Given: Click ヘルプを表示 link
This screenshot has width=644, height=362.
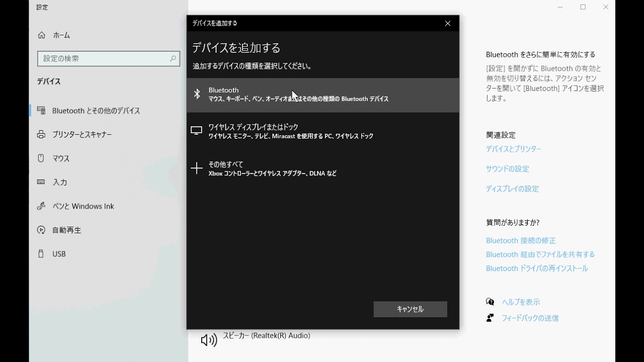Looking at the screenshot, I should click(x=521, y=302).
